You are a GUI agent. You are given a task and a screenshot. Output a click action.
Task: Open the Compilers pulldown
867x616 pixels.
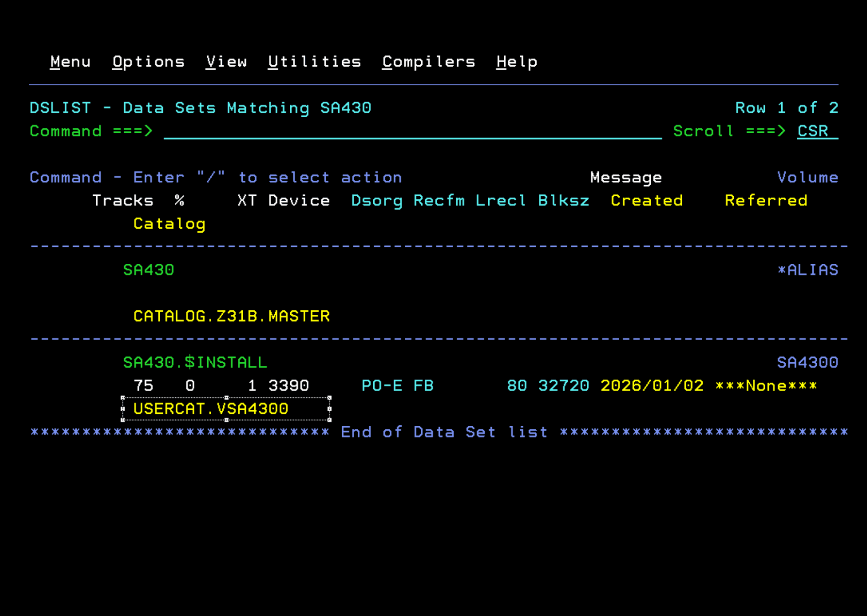(428, 62)
